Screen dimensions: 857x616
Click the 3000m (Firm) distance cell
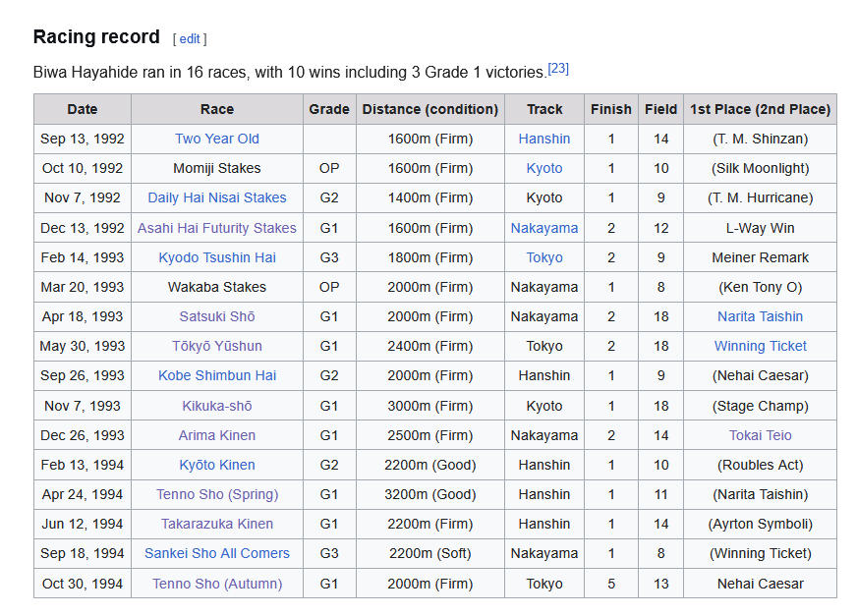pos(430,406)
